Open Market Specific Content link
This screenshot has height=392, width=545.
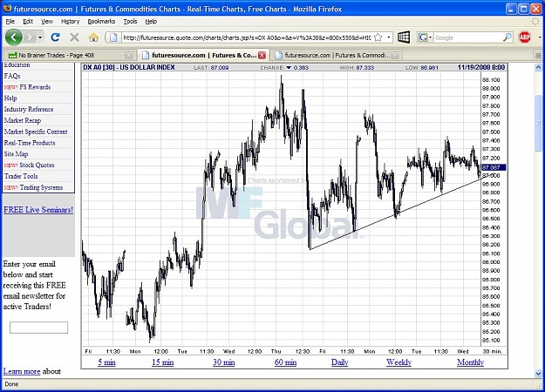(x=36, y=132)
